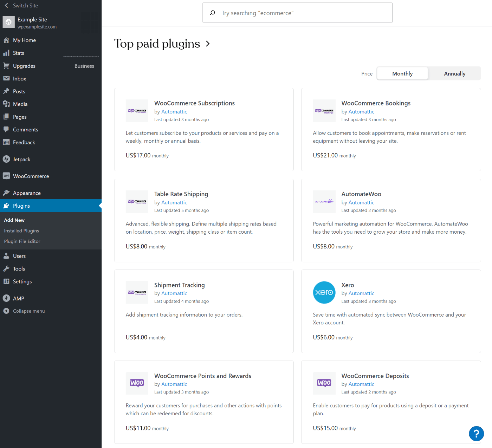Click the Stats bar chart icon
This screenshot has height=448, width=492.
6,53
